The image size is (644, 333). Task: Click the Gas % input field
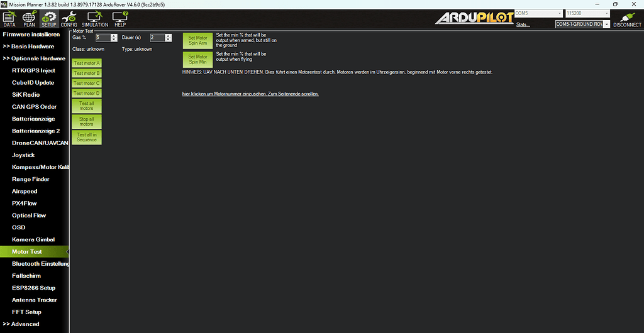click(x=103, y=38)
